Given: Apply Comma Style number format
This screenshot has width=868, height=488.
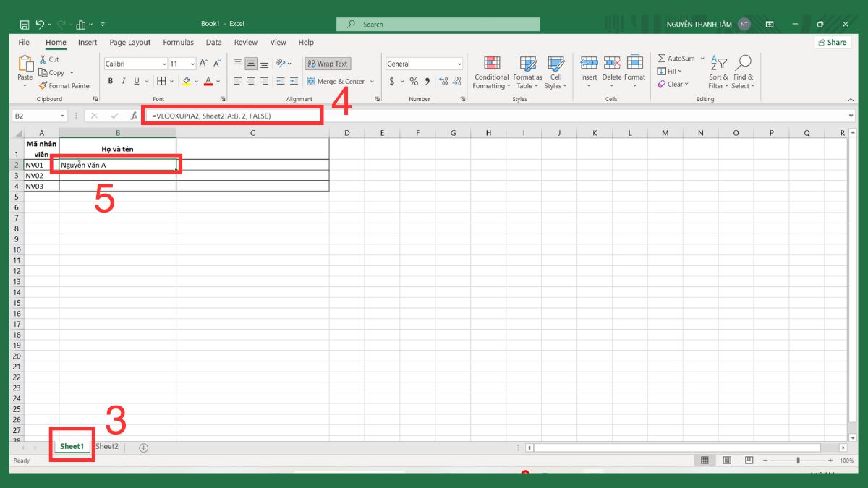Looking at the screenshot, I should (x=427, y=81).
